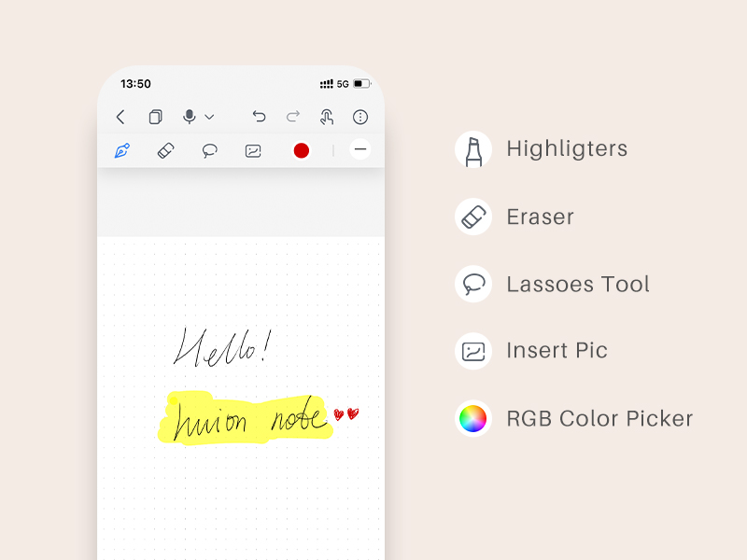
Task: Choose the red color swatch in the toolbar
Action: (301, 150)
